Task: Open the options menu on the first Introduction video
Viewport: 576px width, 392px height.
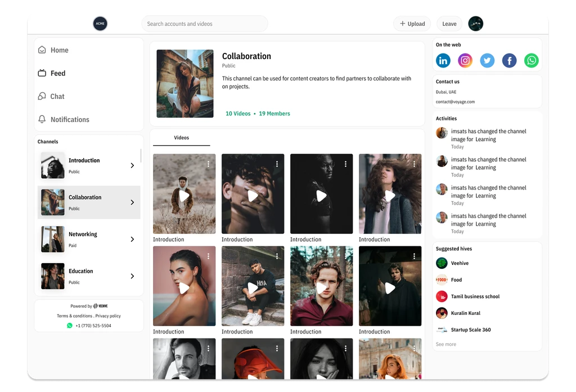Action: click(209, 164)
